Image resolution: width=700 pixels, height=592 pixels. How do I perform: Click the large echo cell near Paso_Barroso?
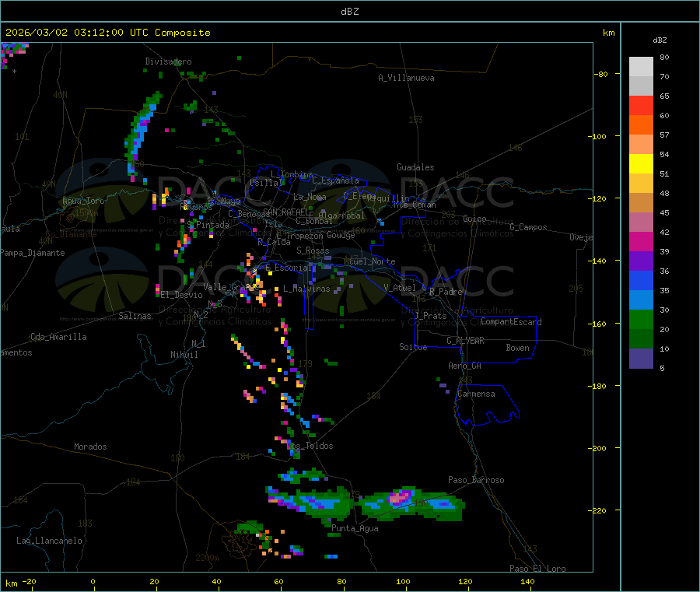pyautogui.click(x=413, y=504)
